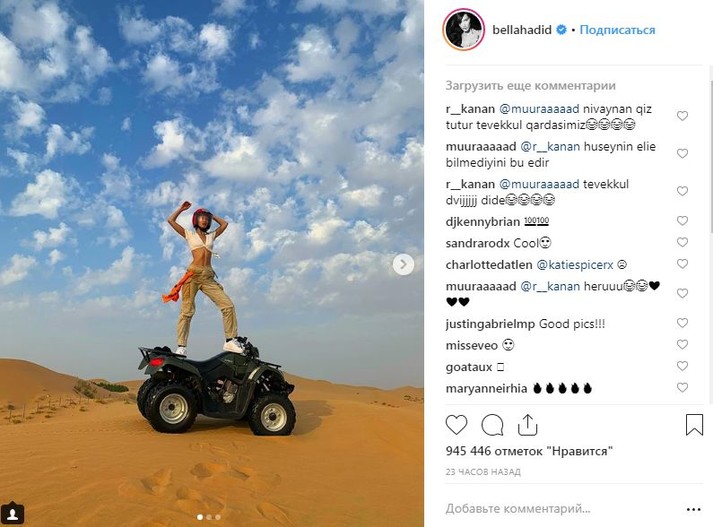Viewport: 713px width, 527px height.
Task: Like sandrarodx's Cool comment
Action: [x=682, y=242]
